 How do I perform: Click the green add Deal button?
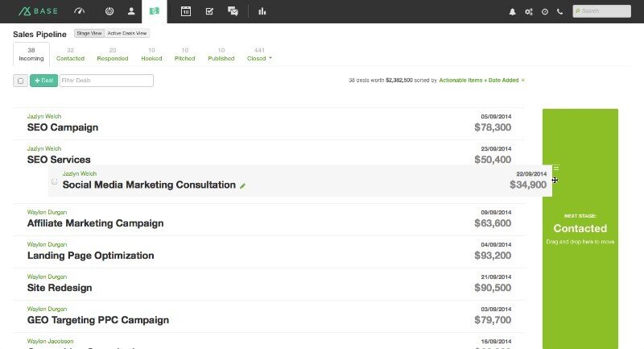tap(43, 81)
